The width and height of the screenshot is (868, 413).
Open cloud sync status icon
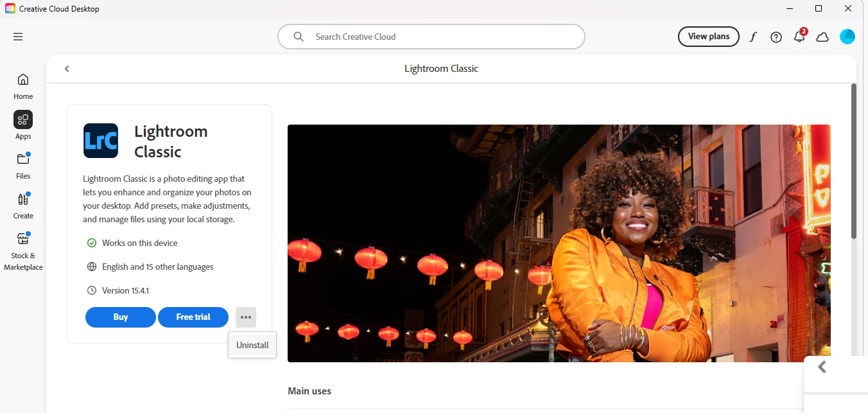tap(822, 37)
